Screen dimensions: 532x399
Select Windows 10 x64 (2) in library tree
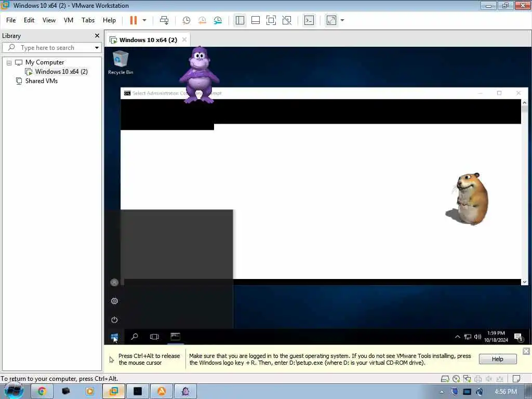[61, 72]
